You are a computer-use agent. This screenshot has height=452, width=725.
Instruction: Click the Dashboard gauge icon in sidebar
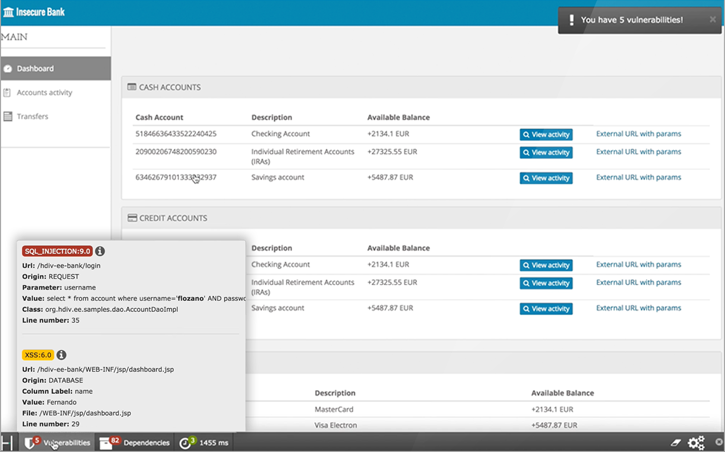7,68
